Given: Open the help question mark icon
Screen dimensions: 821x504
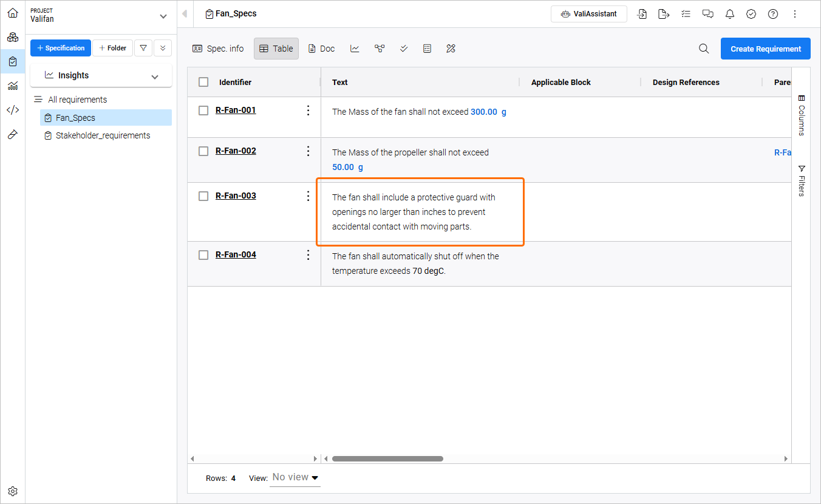Looking at the screenshot, I should (x=773, y=14).
